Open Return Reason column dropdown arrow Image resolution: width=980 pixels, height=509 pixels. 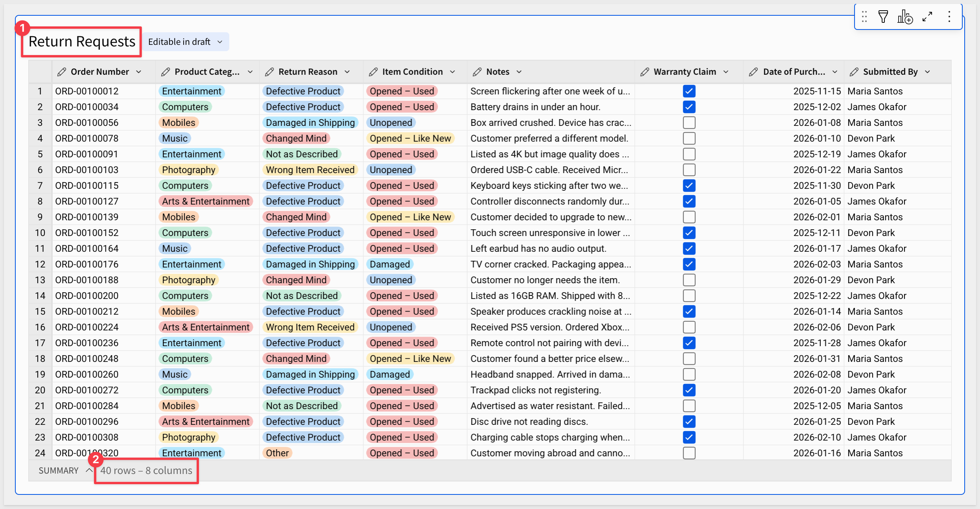coord(347,72)
